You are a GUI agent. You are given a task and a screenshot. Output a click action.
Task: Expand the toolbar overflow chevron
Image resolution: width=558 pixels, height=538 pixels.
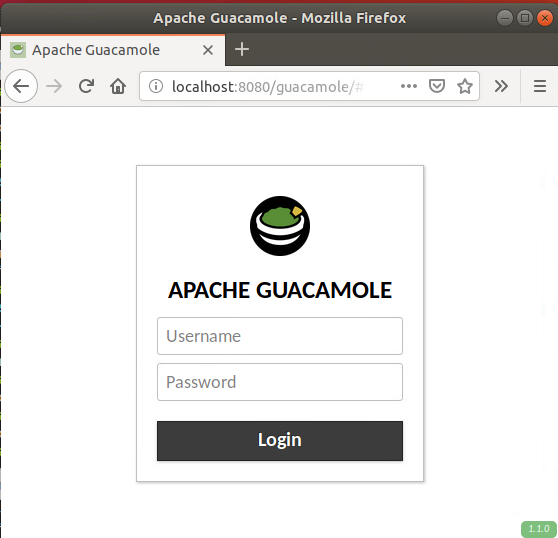[501, 86]
